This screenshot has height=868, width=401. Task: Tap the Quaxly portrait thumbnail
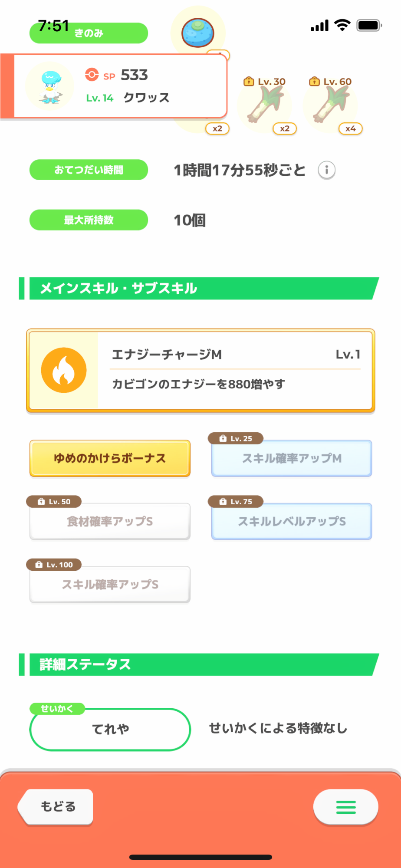50,86
